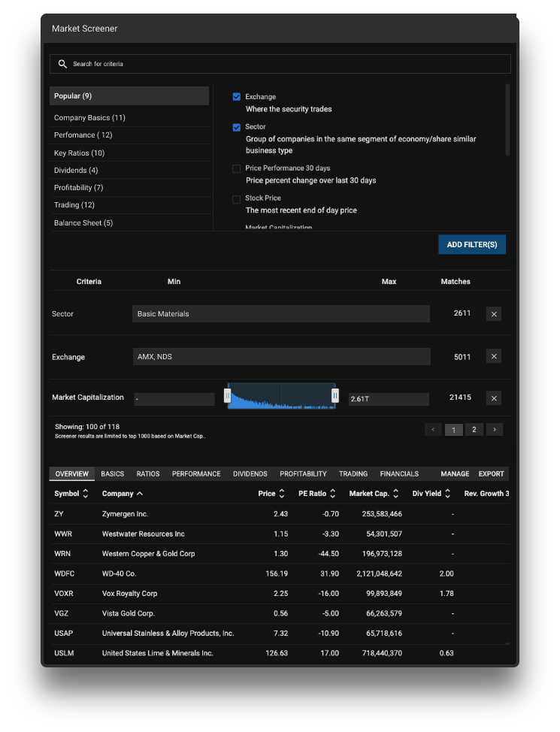
Task: Click the ADD FILTER(S) button
Action: tap(472, 245)
